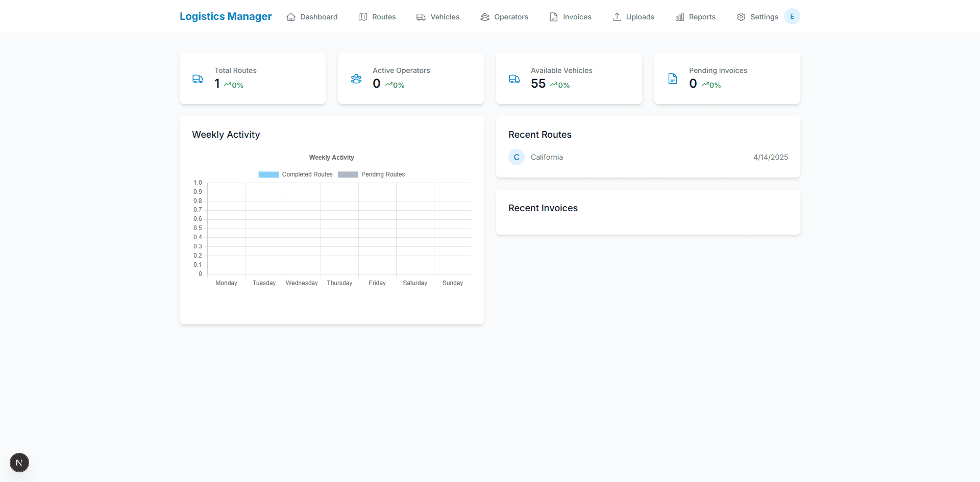Screen dimensions: 980x482
Task: Click the trend arrow in Total Routes card
Action: (228, 84)
